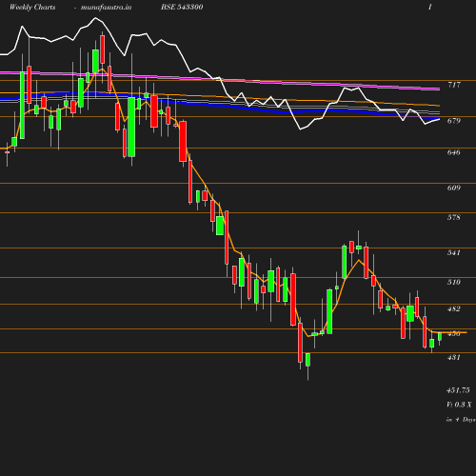Click the 510 price axis label
476x476 pixels.
pyautogui.click(x=454, y=282)
